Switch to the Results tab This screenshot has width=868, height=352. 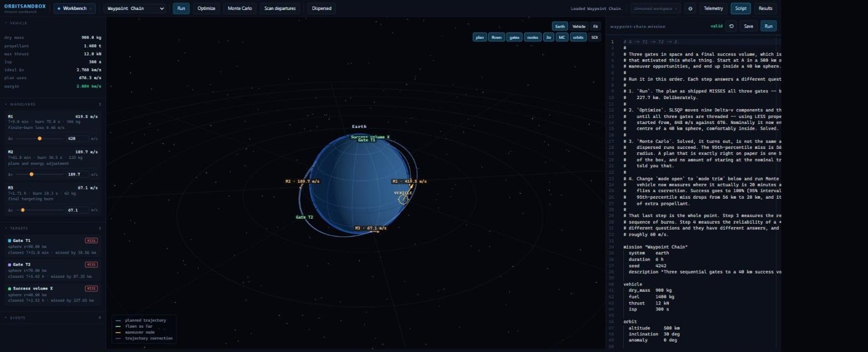pyautogui.click(x=766, y=8)
